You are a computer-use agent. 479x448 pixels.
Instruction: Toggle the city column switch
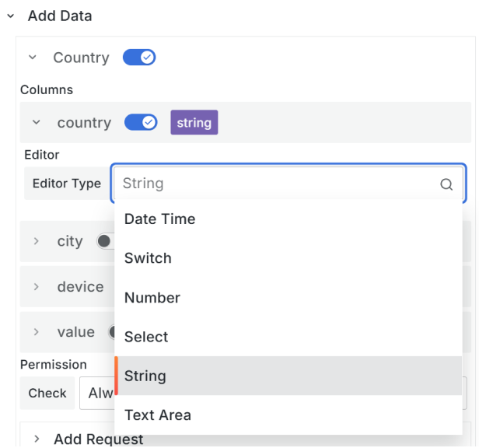105,242
